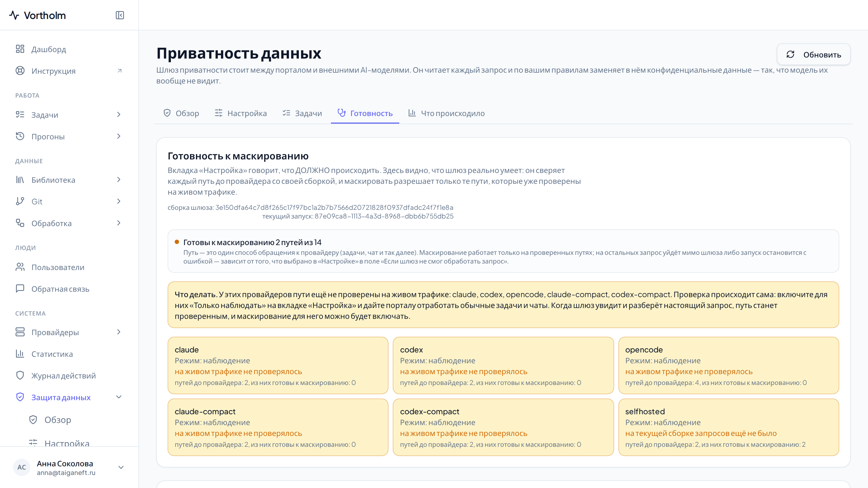
Task: Click the selfhosted provider card
Action: [x=729, y=427]
